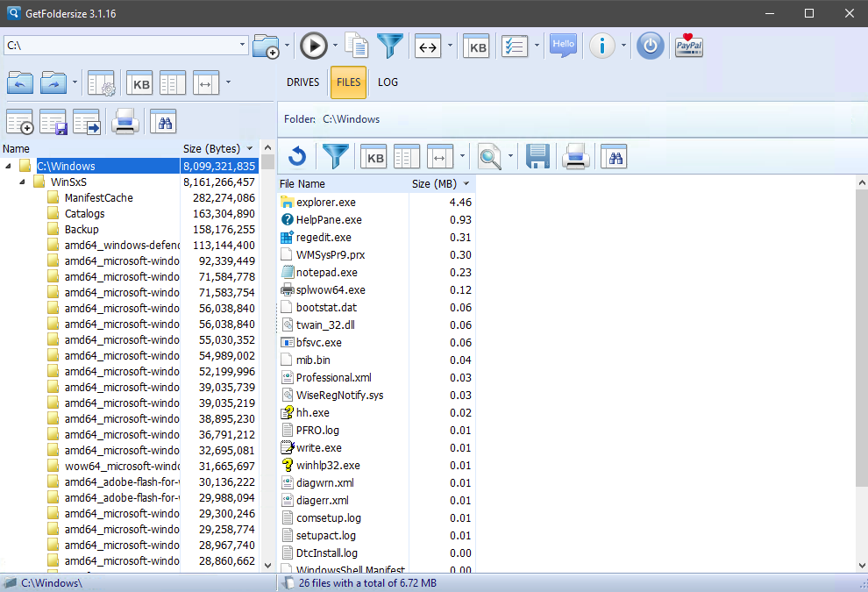Select Professional.xml in file list

click(333, 378)
